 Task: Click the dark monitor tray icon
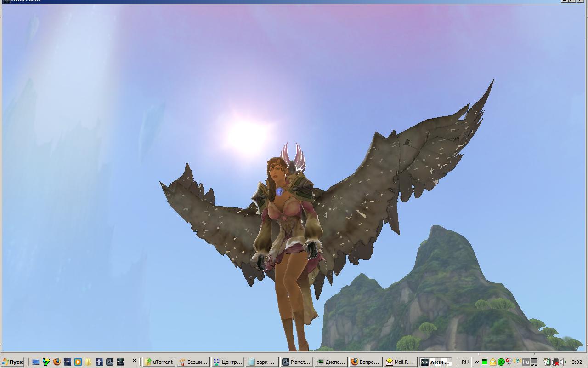click(534, 362)
